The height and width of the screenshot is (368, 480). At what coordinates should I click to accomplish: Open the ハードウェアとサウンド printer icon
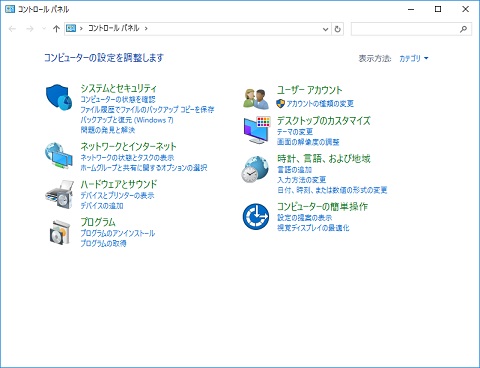[59, 195]
